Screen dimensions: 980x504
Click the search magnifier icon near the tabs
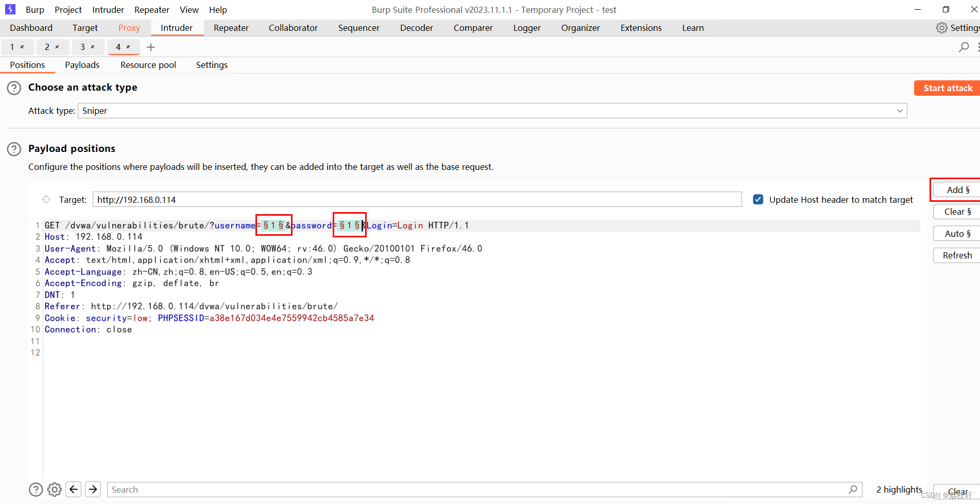coord(964,47)
